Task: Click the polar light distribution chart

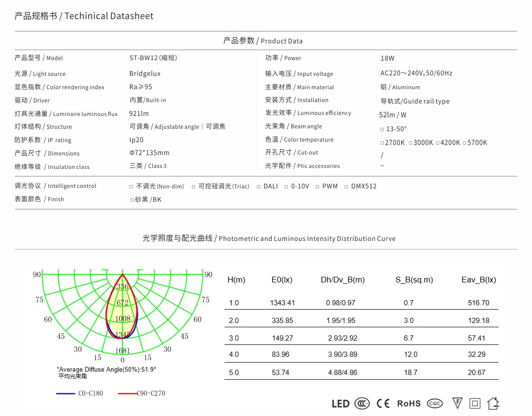Action: tap(122, 316)
